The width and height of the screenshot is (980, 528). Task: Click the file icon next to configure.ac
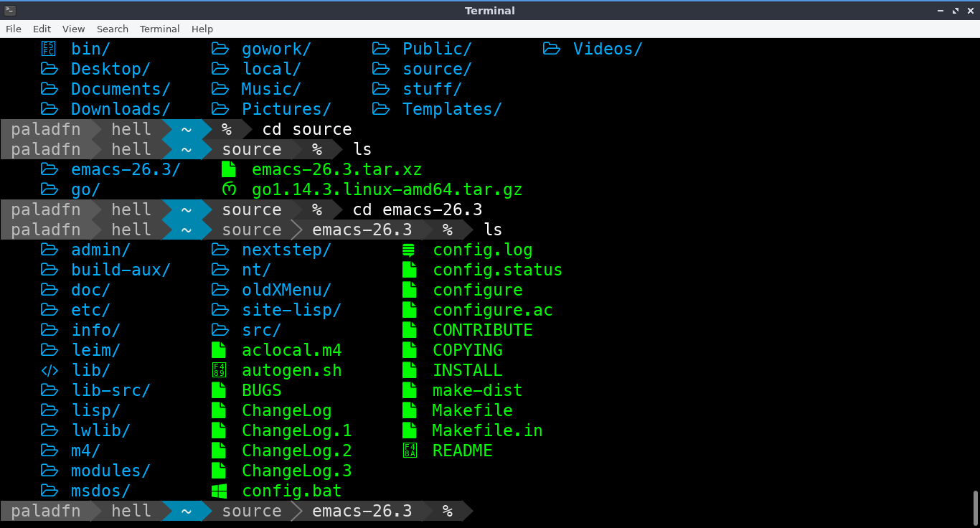[x=410, y=310]
